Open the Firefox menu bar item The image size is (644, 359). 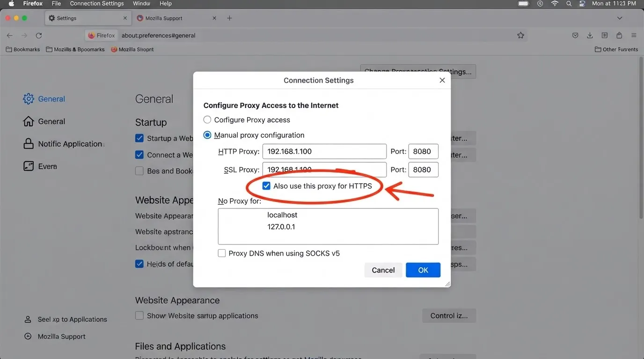(x=33, y=4)
